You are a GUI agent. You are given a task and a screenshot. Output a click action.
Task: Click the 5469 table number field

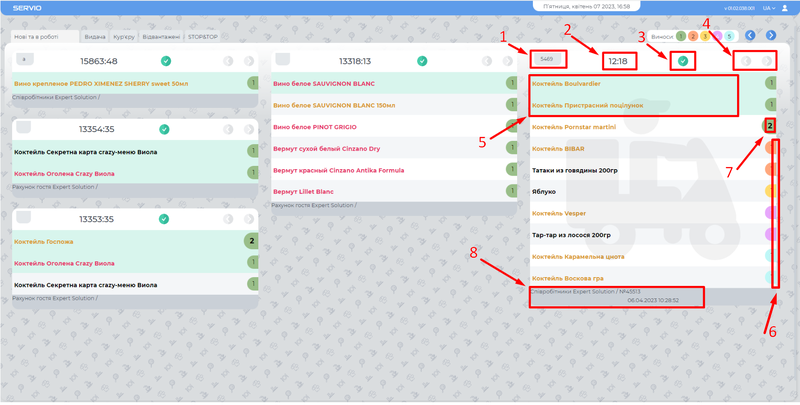[x=546, y=59]
